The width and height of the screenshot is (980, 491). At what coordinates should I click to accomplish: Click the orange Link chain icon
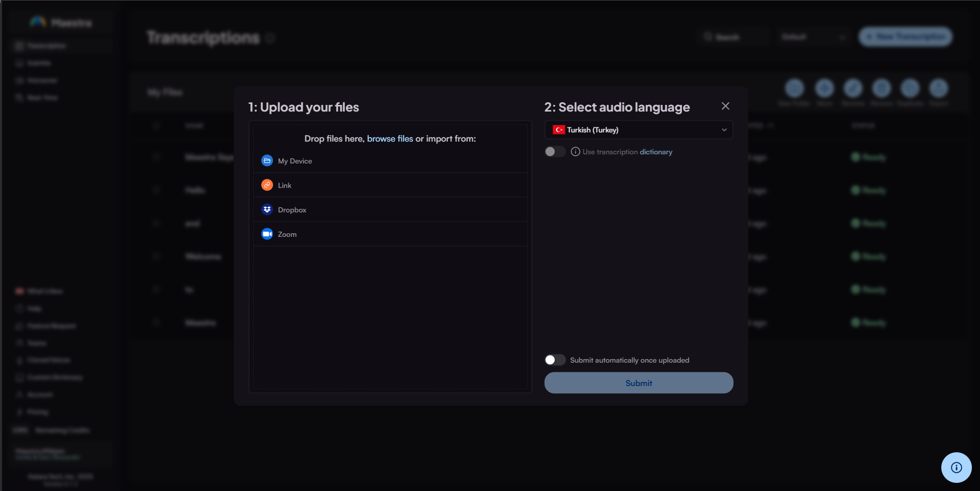(267, 185)
